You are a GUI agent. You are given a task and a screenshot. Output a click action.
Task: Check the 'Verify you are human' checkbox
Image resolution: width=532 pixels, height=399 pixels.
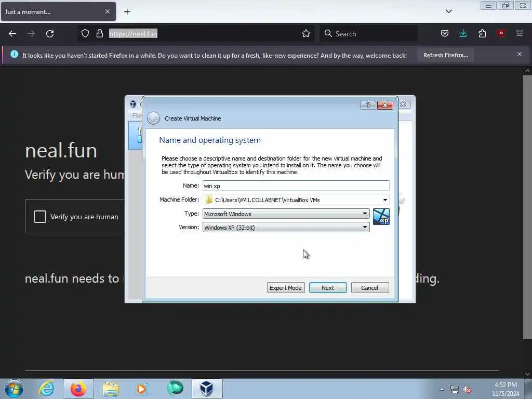point(39,217)
